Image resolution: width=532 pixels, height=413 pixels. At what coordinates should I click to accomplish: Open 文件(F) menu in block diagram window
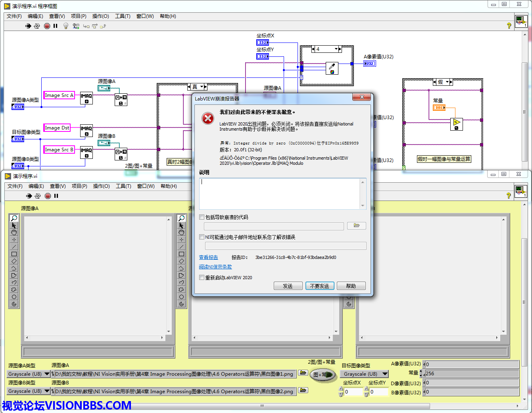click(x=14, y=16)
